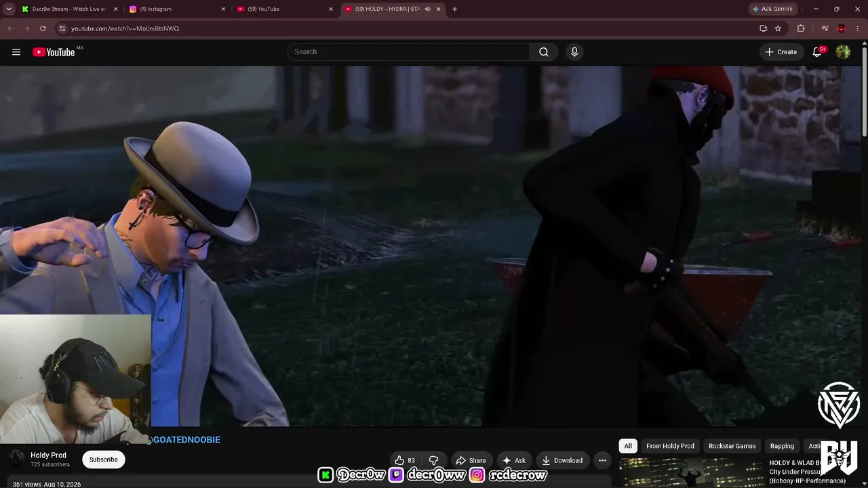Go back to the previous page
This screenshot has width=868, height=488.
pos(10,28)
